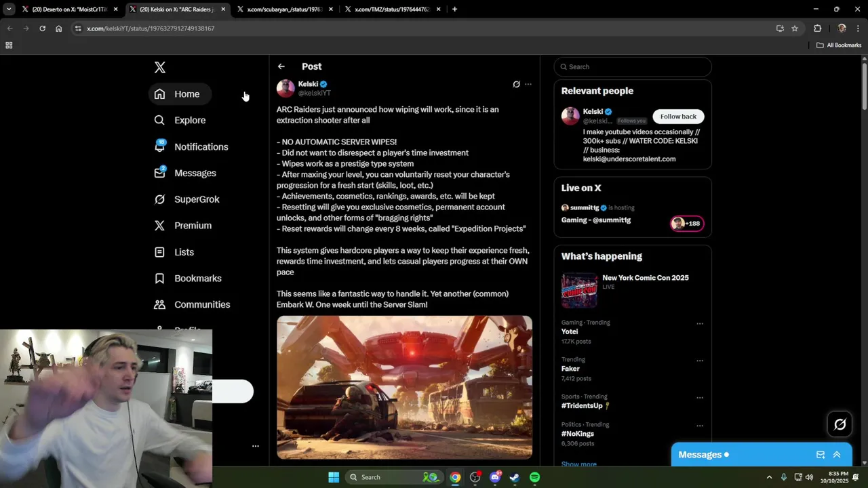This screenshot has width=868, height=488.
Task: Open more options for the Faker trend
Action: 699,361
